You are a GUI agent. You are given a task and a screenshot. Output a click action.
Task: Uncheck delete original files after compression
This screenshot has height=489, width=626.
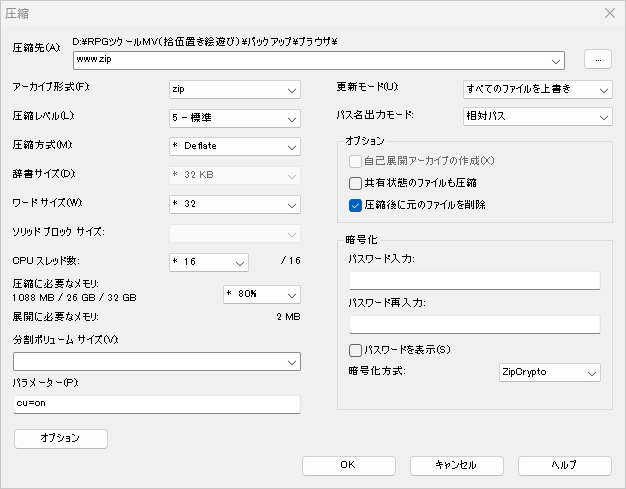point(355,205)
